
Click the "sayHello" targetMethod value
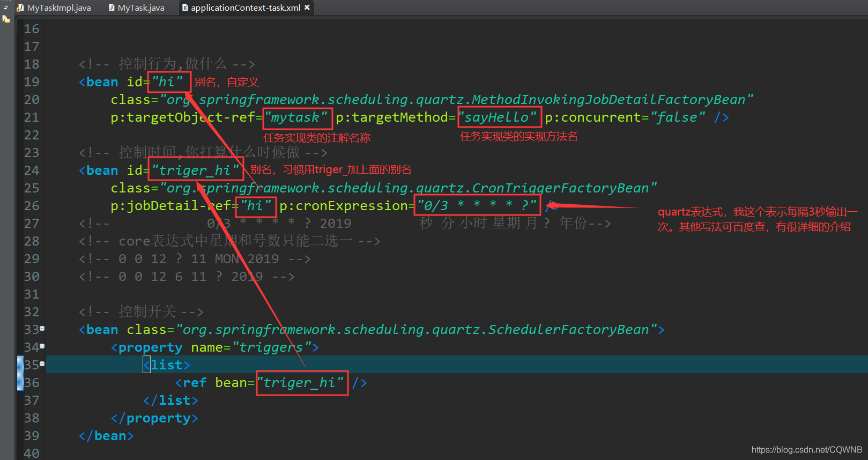pyautogui.click(x=496, y=117)
